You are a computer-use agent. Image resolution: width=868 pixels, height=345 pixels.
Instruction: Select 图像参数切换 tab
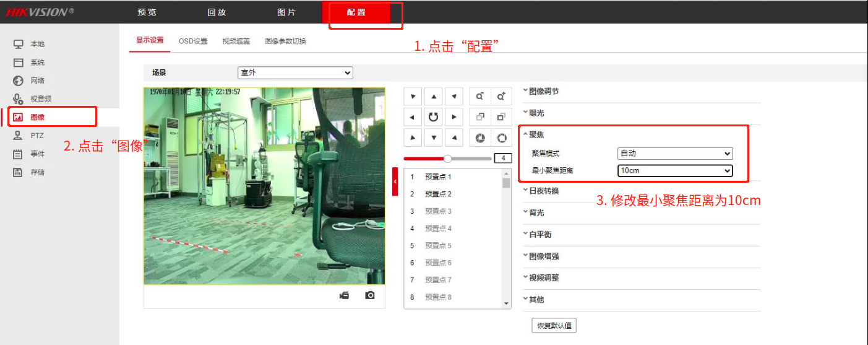(285, 41)
